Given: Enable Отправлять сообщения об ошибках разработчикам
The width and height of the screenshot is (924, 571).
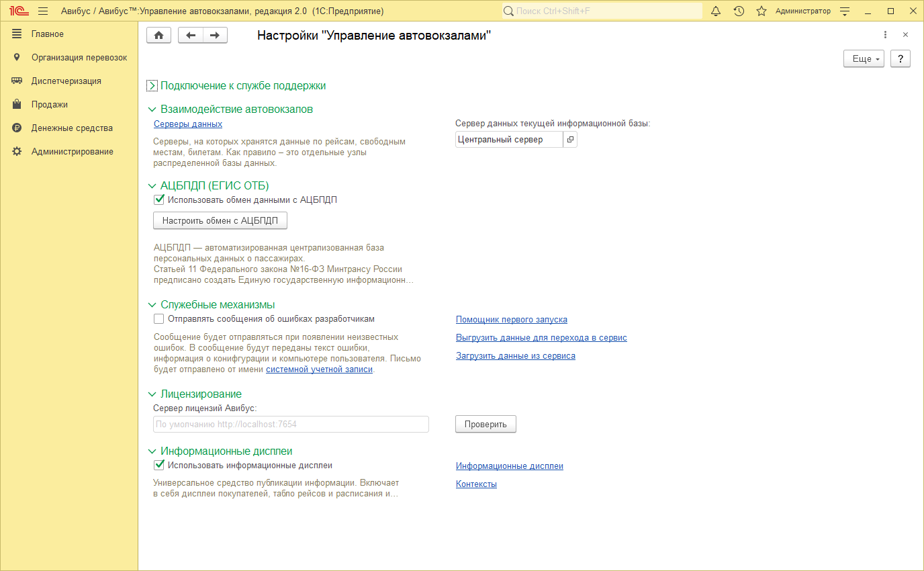Looking at the screenshot, I should (159, 319).
